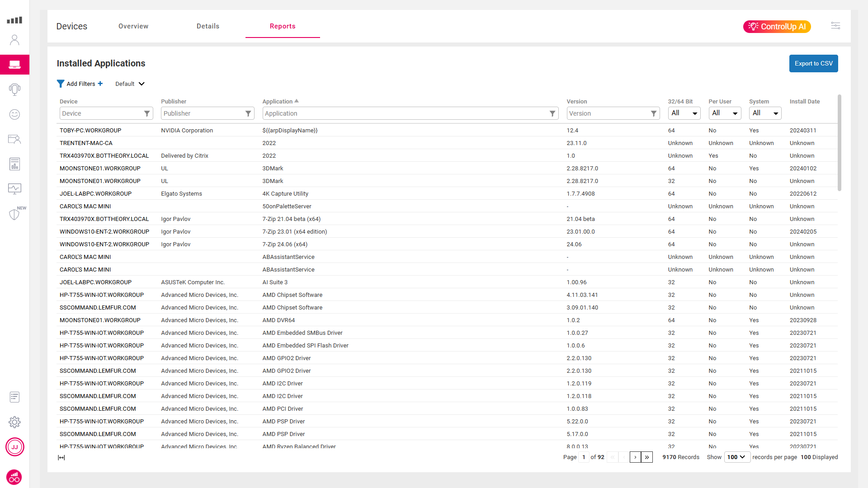Open the records per page 100 dropdown
The height and width of the screenshot is (488, 868).
click(x=737, y=457)
